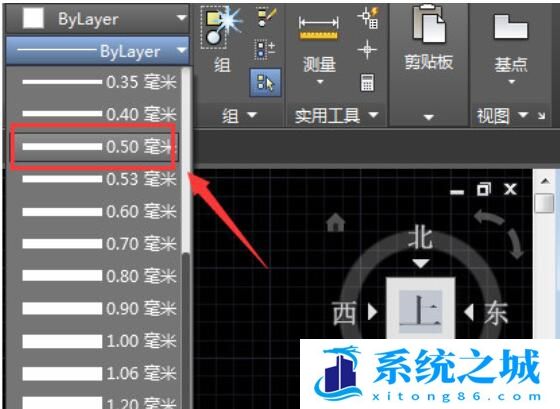Click the ViewCube top face (上)
The height and width of the screenshot is (409, 560).
pos(420,308)
